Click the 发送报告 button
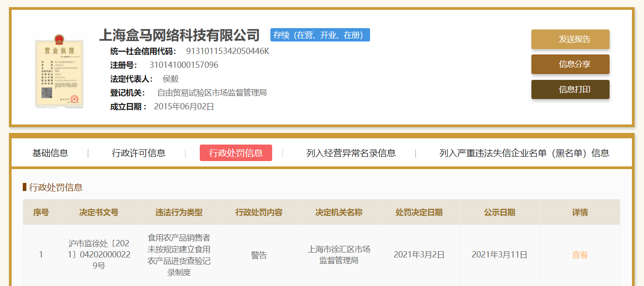Viewport: 644px width, 286px height. (x=570, y=39)
